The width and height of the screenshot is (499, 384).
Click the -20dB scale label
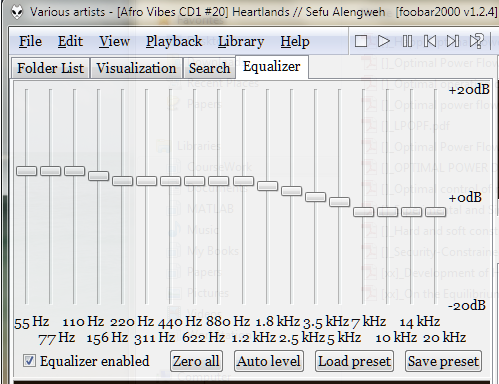point(467,305)
